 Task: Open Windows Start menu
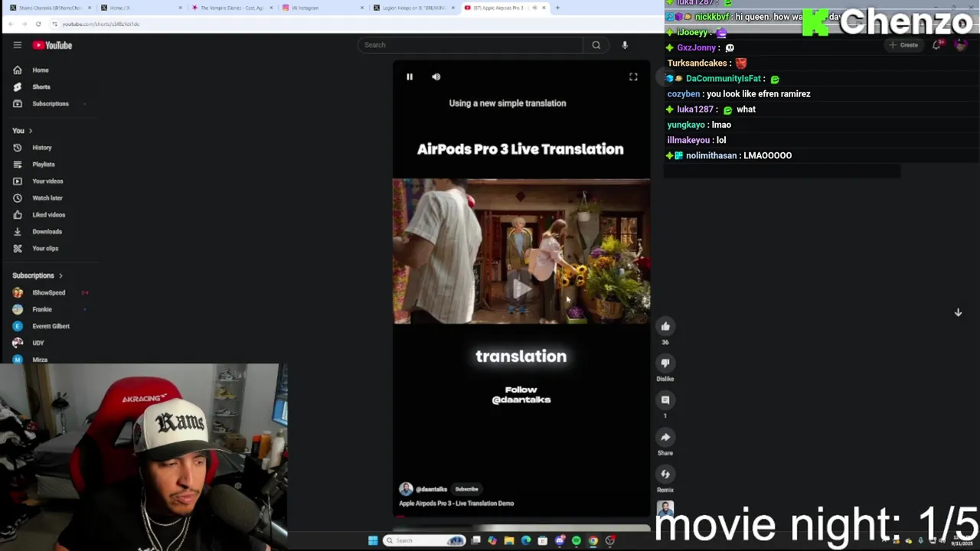pos(373,540)
